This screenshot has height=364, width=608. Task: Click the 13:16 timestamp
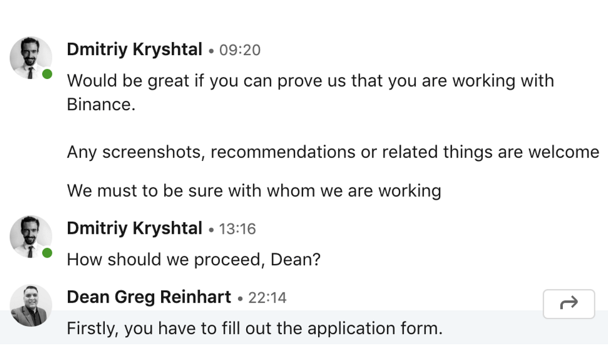click(238, 229)
